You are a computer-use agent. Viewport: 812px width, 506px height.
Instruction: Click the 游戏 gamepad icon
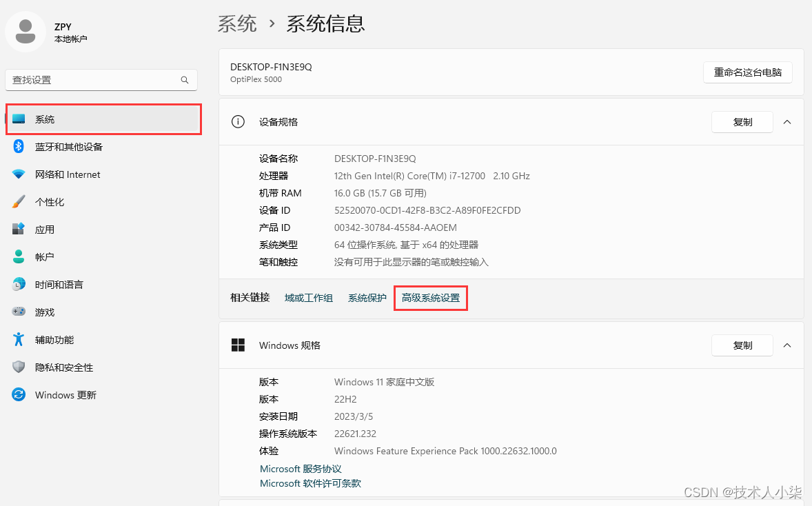(19, 312)
